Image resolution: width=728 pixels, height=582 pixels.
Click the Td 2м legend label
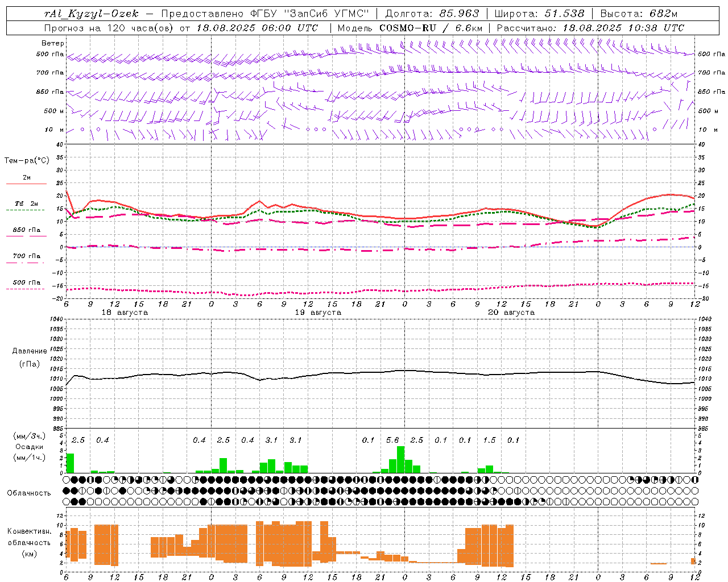[27, 203]
